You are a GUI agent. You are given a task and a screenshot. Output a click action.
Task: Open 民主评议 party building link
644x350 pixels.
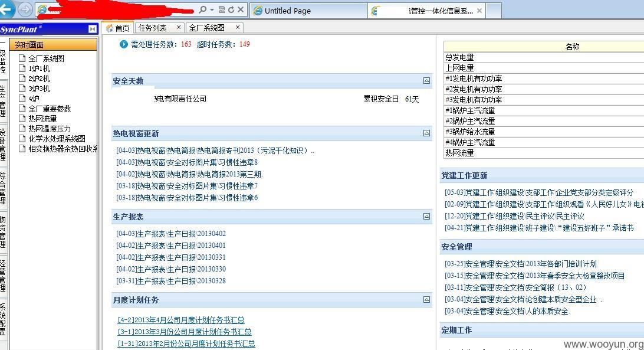pyautogui.click(x=514, y=216)
